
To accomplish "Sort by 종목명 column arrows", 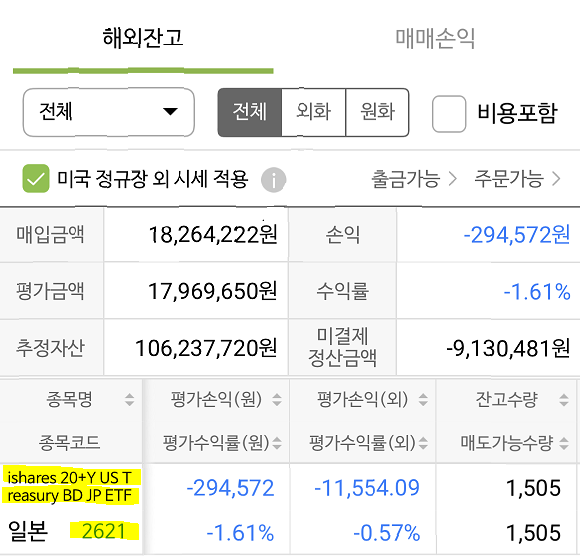I will (129, 400).
